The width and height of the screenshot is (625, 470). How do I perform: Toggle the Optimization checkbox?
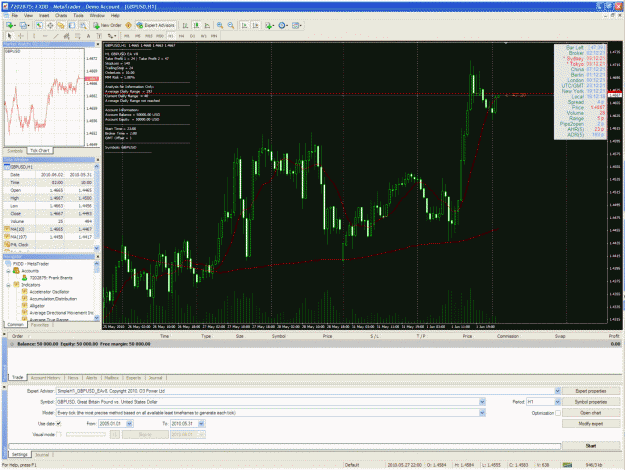click(558, 413)
